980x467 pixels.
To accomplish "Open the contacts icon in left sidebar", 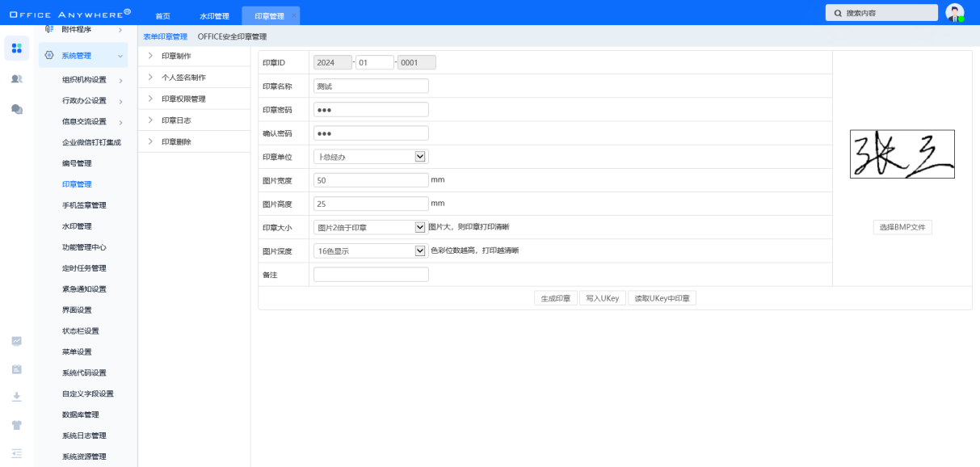I will coord(16,78).
